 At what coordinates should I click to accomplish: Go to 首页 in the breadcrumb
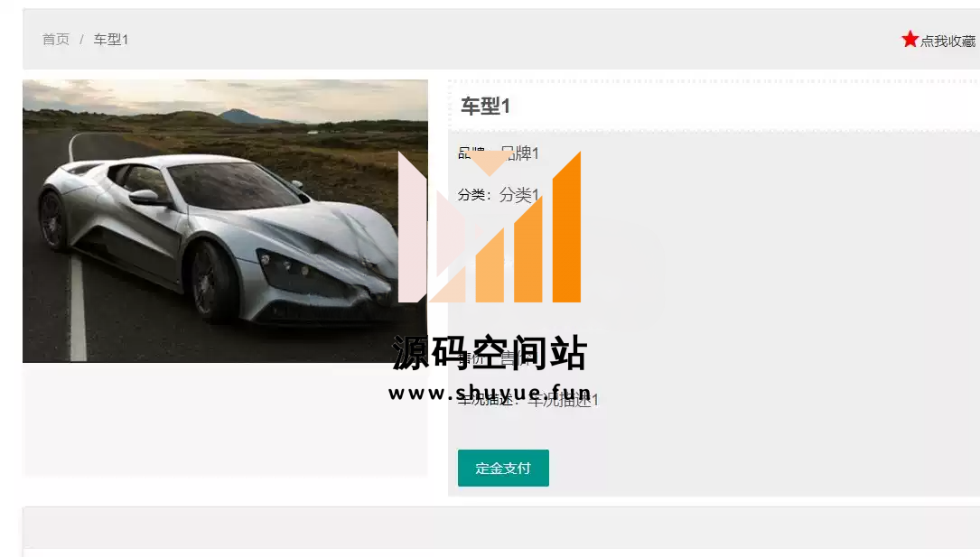click(x=56, y=40)
